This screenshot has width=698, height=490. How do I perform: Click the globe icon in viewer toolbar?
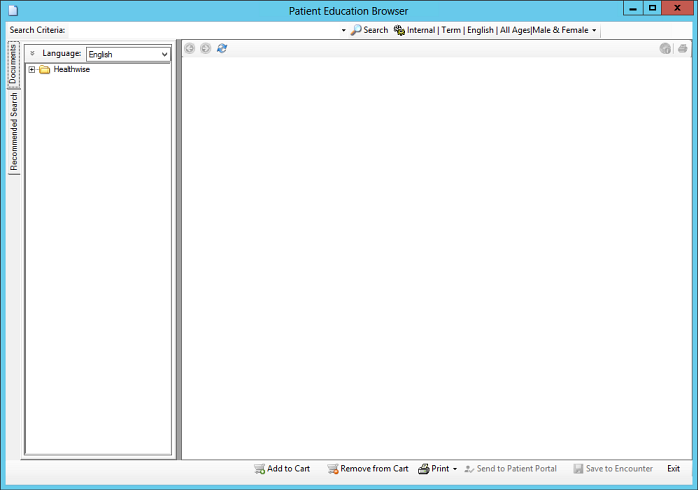pos(665,49)
